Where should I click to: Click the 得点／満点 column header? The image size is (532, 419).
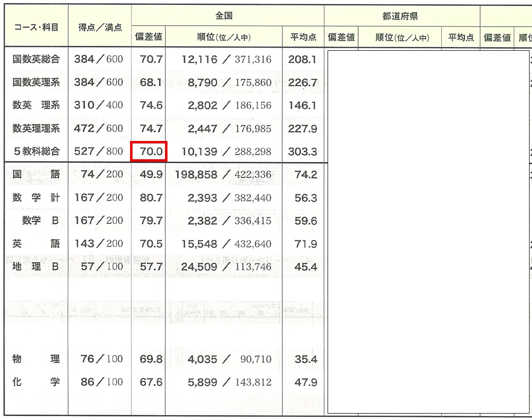click(100, 27)
